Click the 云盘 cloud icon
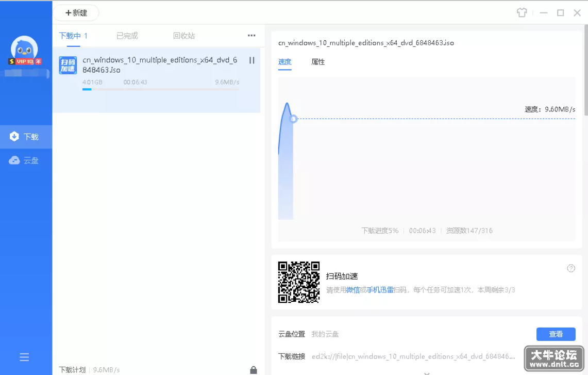This screenshot has height=375, width=588. [x=14, y=160]
